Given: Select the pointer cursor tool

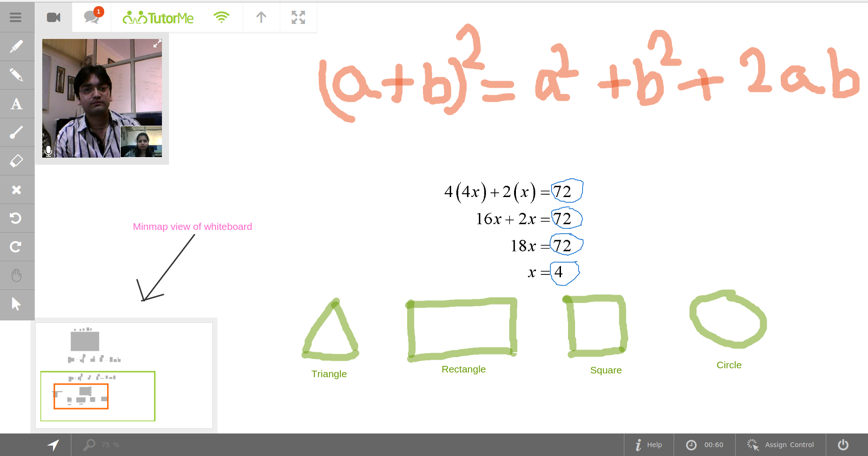Looking at the screenshot, I should tap(16, 304).
